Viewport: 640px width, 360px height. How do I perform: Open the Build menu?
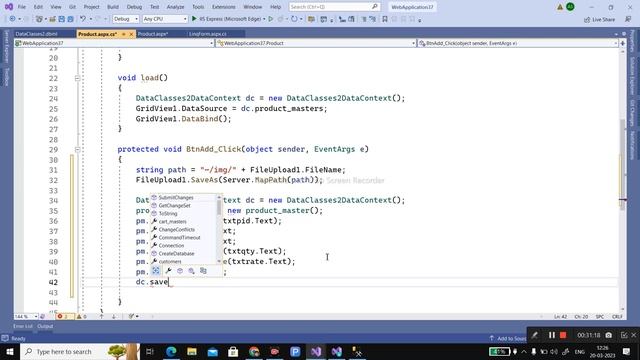(113, 7)
